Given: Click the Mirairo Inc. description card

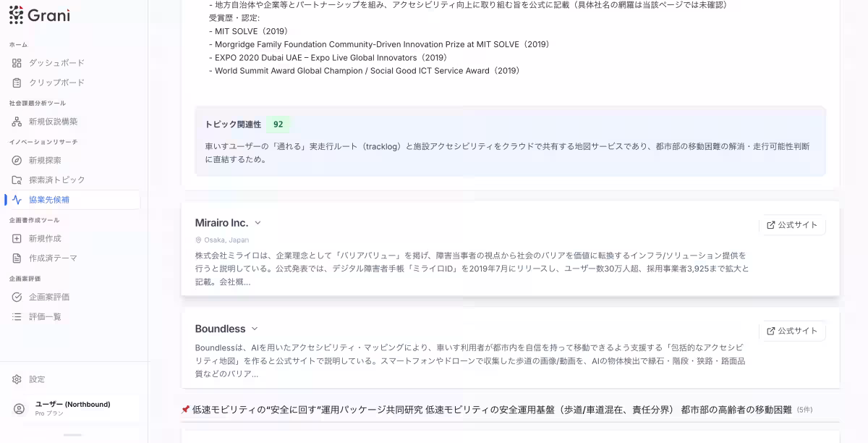Looking at the screenshot, I should (470, 269).
